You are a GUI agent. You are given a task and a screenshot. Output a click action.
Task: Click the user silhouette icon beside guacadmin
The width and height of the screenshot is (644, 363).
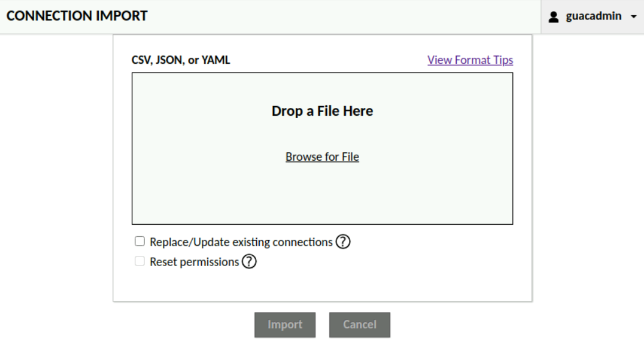(554, 17)
